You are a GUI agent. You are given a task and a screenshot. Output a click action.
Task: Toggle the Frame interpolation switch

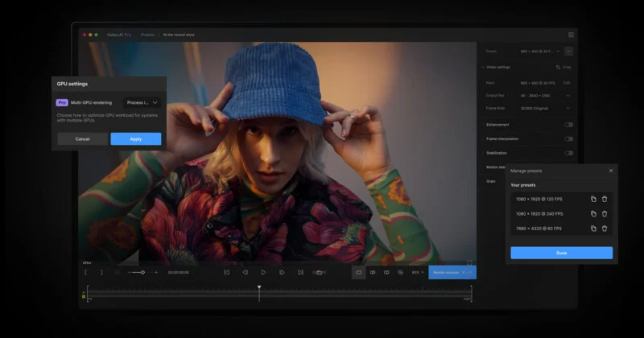568,138
